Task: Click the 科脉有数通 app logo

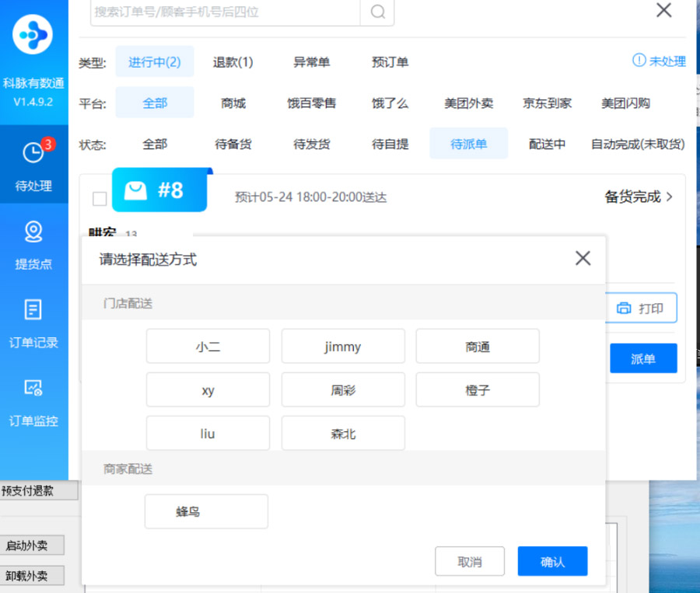Action: pyautogui.click(x=33, y=34)
